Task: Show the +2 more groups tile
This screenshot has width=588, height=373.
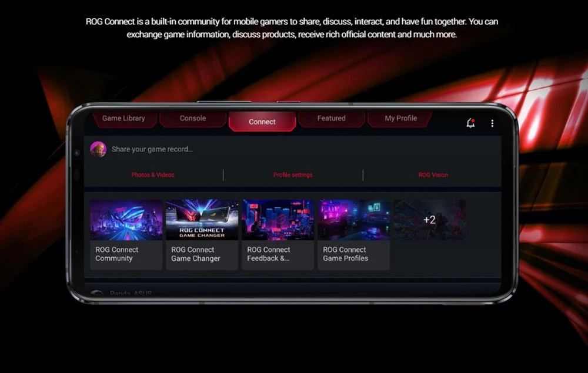Action: 430,220
